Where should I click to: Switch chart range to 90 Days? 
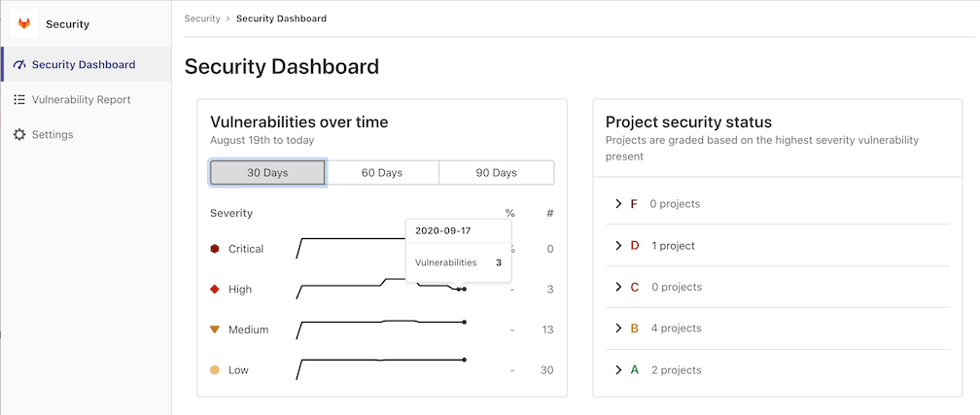[x=497, y=173]
